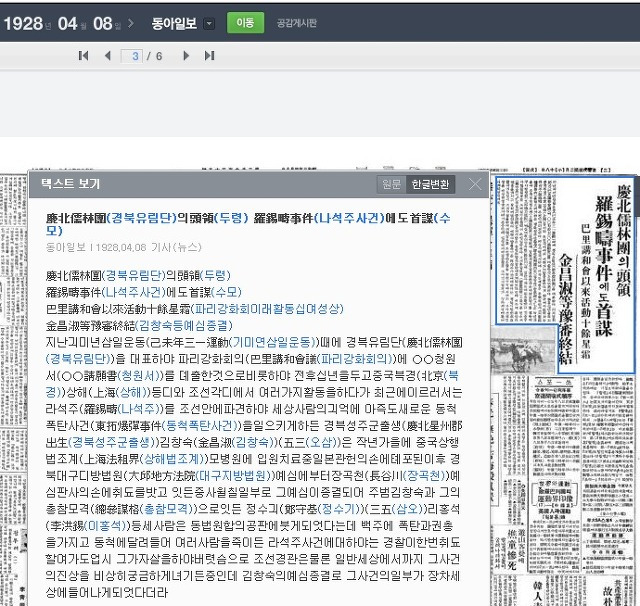
Task: Go to the previous page
Action: [x=108, y=55]
